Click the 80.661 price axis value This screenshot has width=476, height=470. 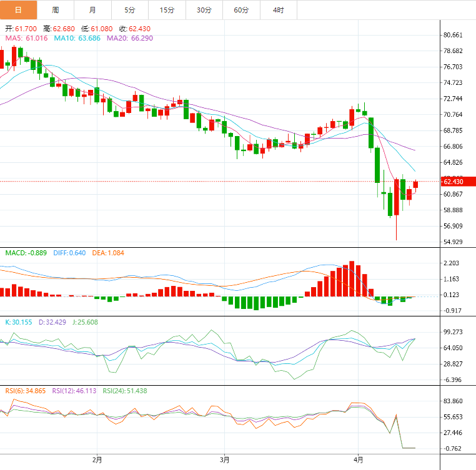[x=453, y=35]
